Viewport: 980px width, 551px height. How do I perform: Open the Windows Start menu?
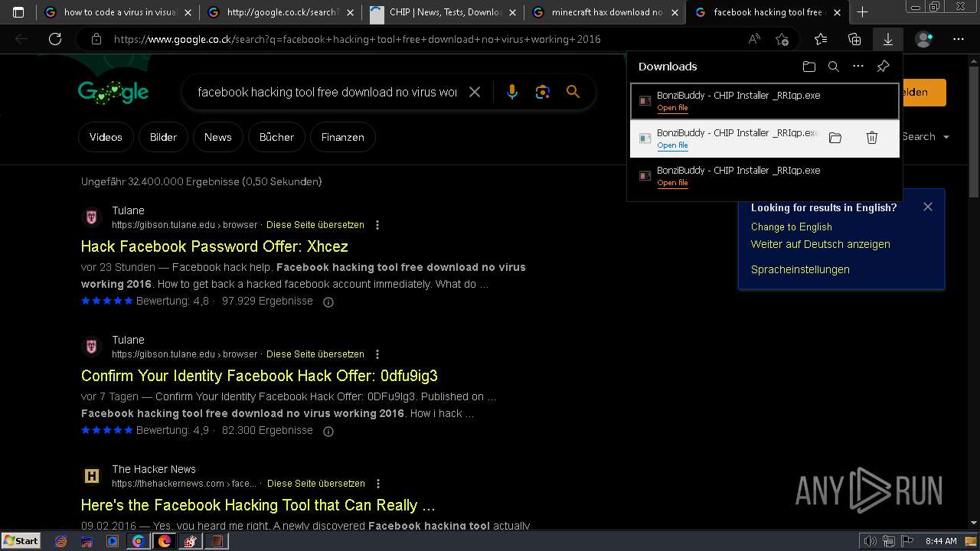pyautogui.click(x=21, y=540)
